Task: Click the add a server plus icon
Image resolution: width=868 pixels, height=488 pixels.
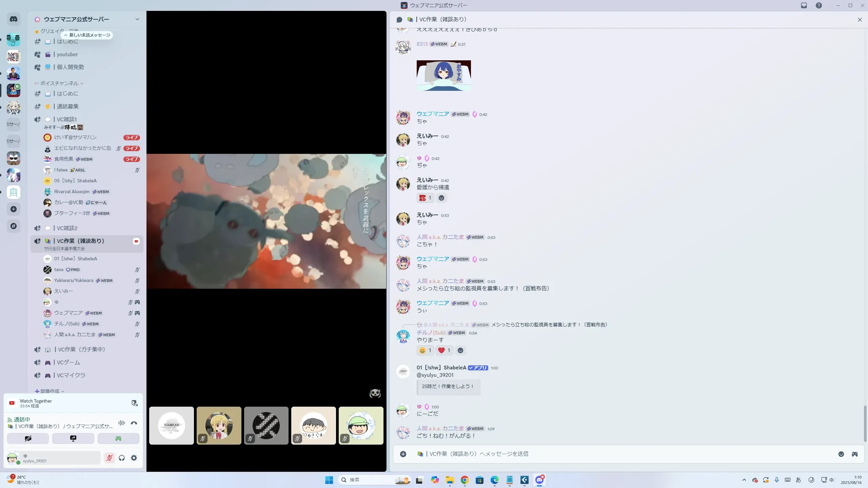Action: click(14, 209)
